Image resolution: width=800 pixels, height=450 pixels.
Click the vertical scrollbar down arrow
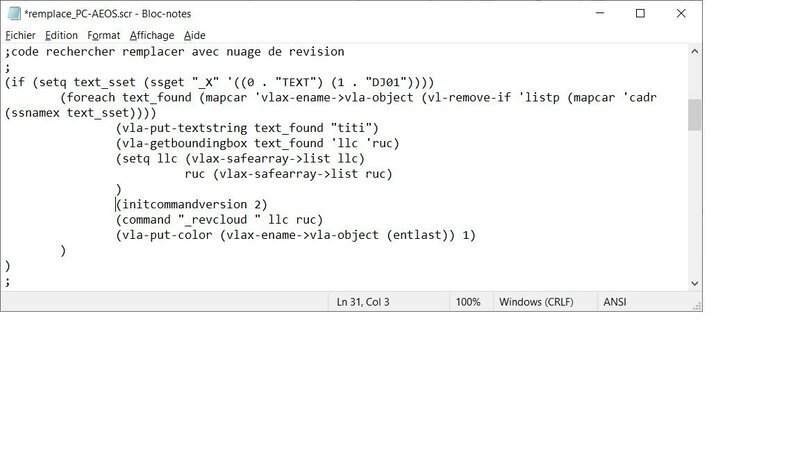tap(693, 283)
